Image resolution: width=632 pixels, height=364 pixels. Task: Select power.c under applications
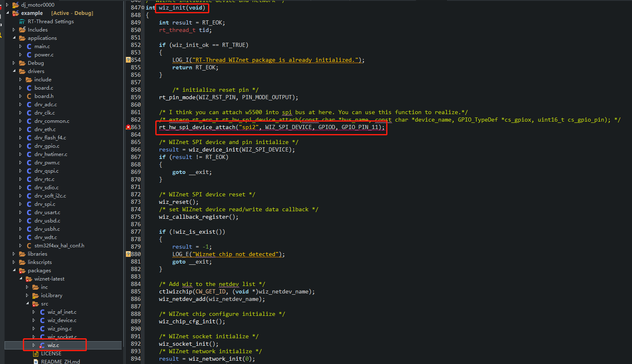(42, 54)
